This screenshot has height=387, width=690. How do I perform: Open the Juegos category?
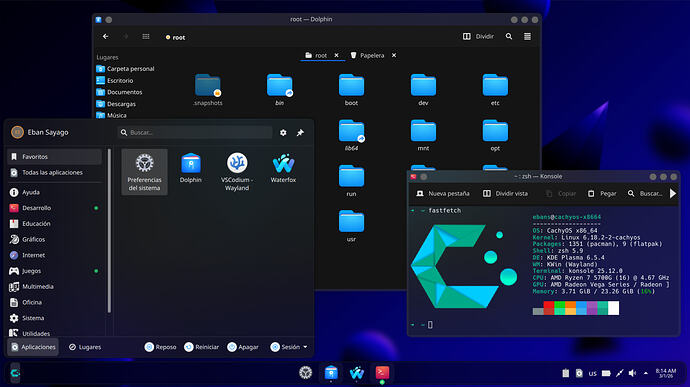pyautogui.click(x=54, y=271)
